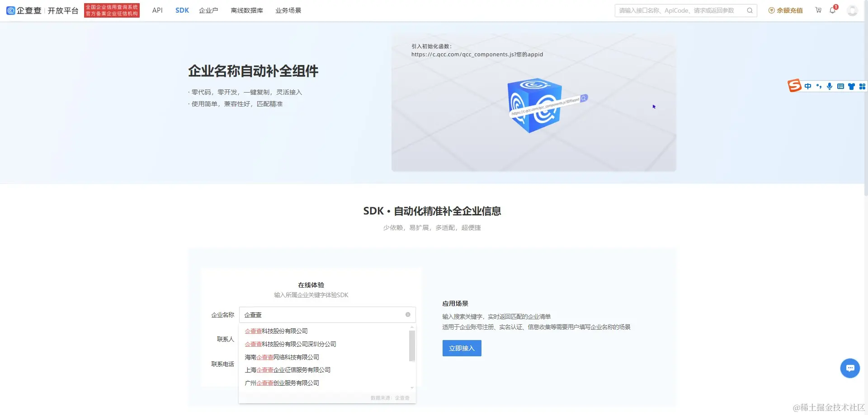Open the API menu item

coord(157,10)
